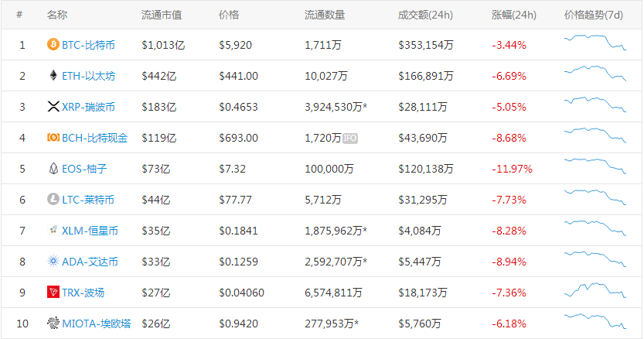Open the ADA-艾达币 link
This screenshot has width=644, height=339.
(x=90, y=262)
